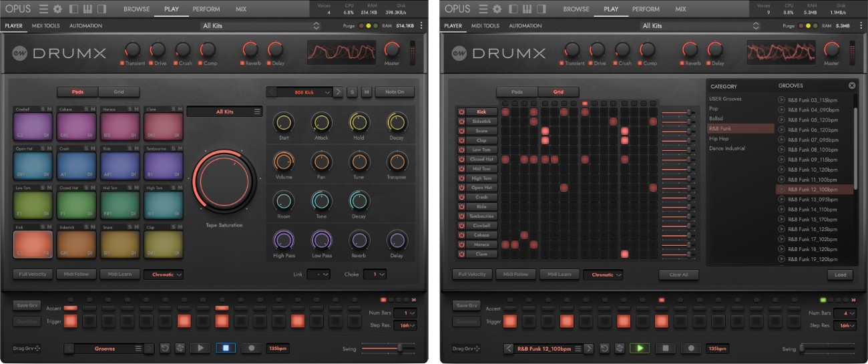The width and height of the screenshot is (868, 364).
Task: Click Midi Learn button in right window
Action: pos(558,275)
